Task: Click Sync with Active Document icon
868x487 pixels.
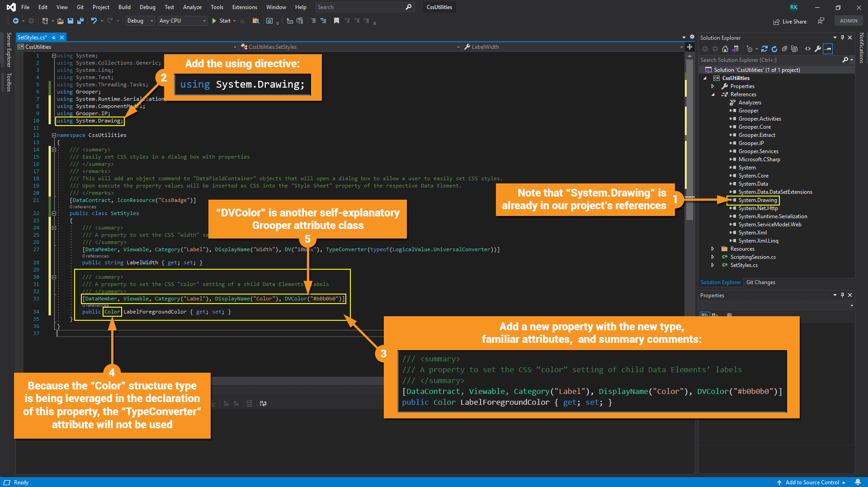Action: coord(764,49)
